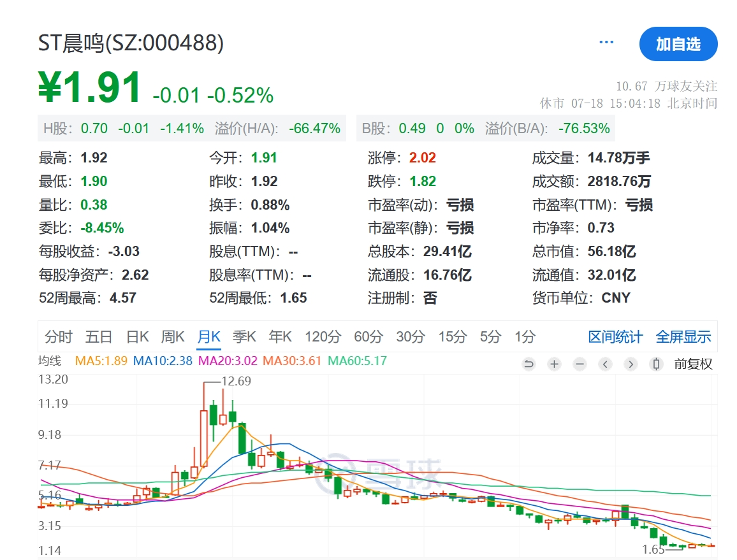Screen dimensions: 737x560
Task: Click the H股 price 0.70
Action: [94, 128]
